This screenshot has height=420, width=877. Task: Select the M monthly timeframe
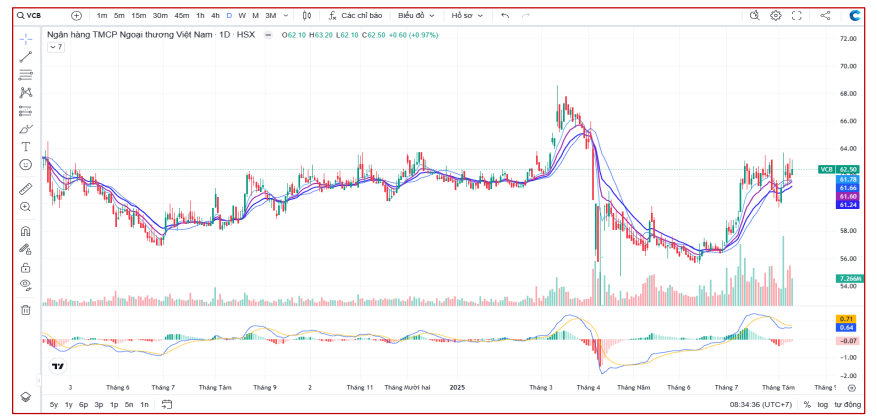point(256,16)
